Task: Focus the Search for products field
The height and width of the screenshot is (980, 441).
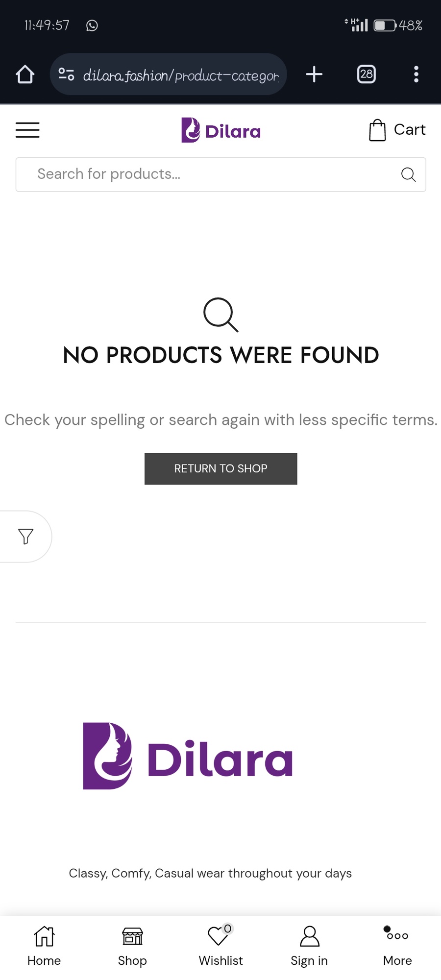Action: 221,174
